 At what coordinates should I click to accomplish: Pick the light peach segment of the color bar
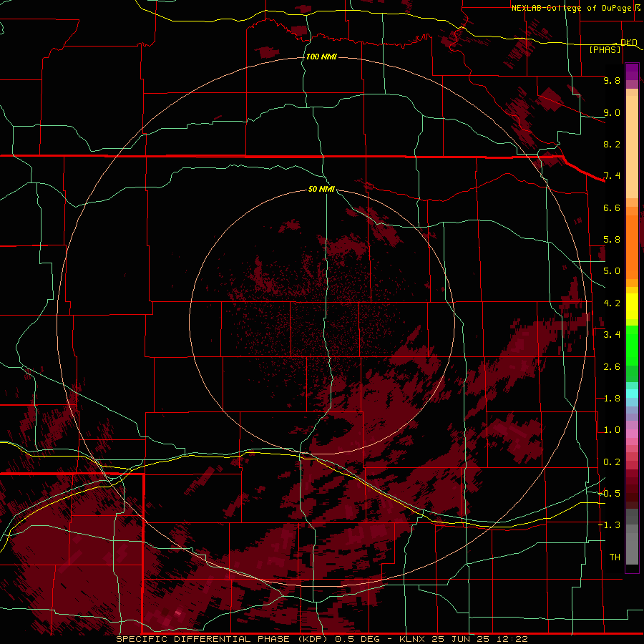pos(632,147)
